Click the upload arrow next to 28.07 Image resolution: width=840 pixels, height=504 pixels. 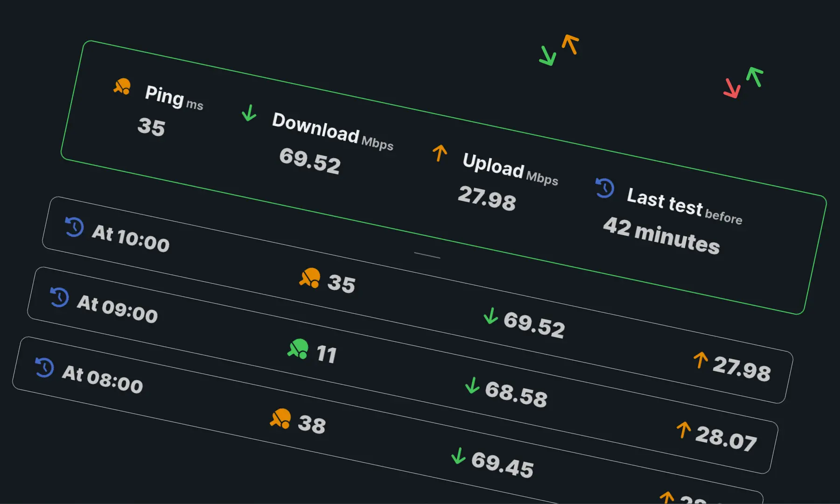coord(684,430)
